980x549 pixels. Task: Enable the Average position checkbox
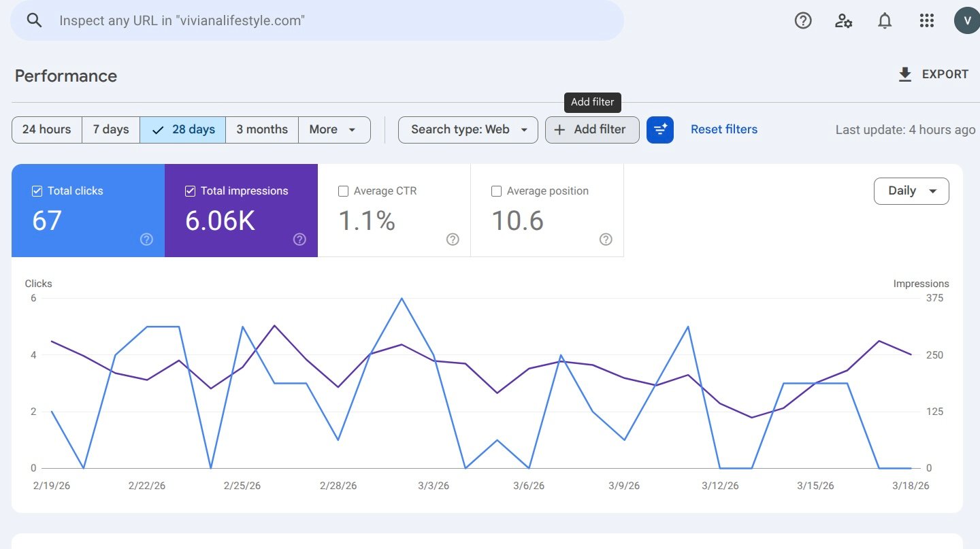click(x=496, y=191)
